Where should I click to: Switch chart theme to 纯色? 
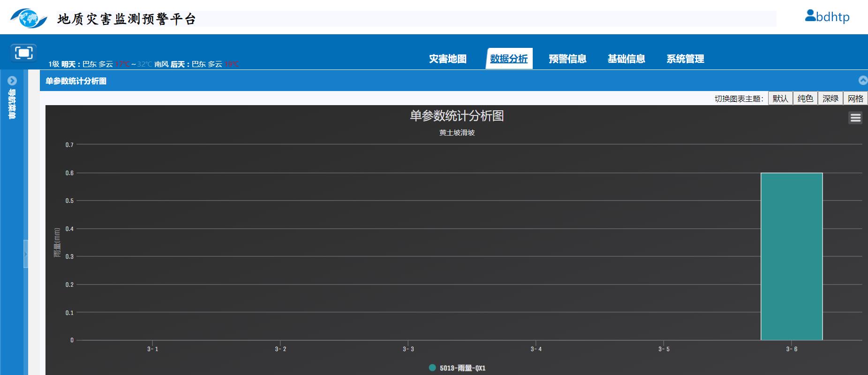point(805,99)
